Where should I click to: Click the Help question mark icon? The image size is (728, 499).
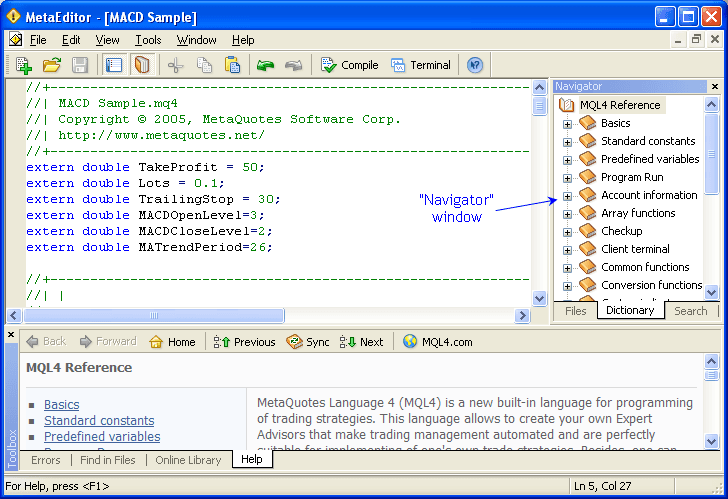[x=475, y=65]
